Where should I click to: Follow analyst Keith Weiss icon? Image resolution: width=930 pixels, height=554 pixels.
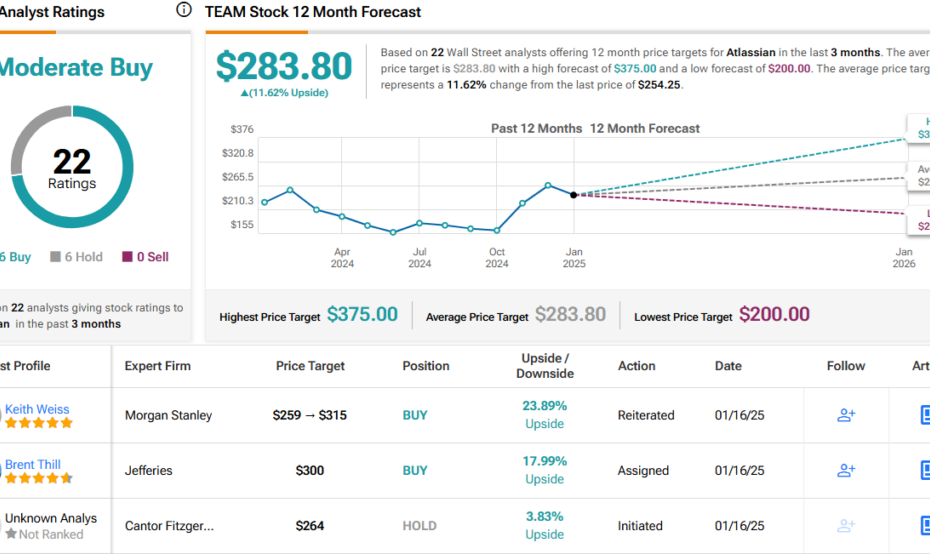[x=846, y=415]
